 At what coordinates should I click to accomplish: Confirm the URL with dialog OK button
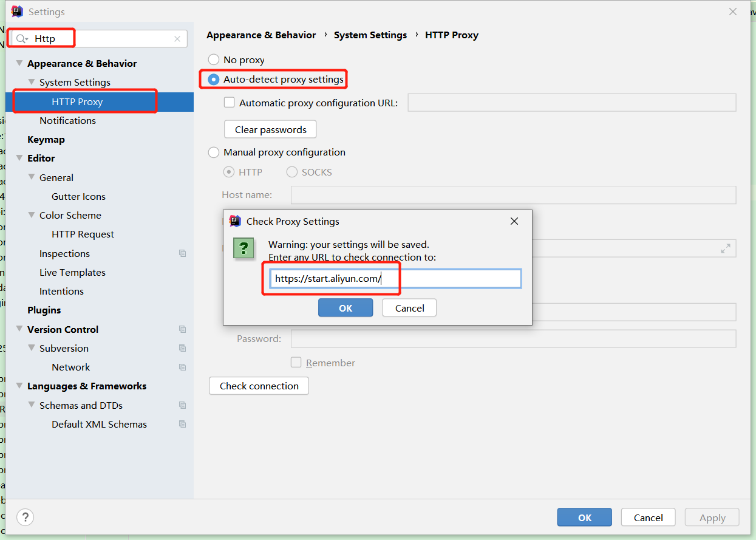[346, 308]
